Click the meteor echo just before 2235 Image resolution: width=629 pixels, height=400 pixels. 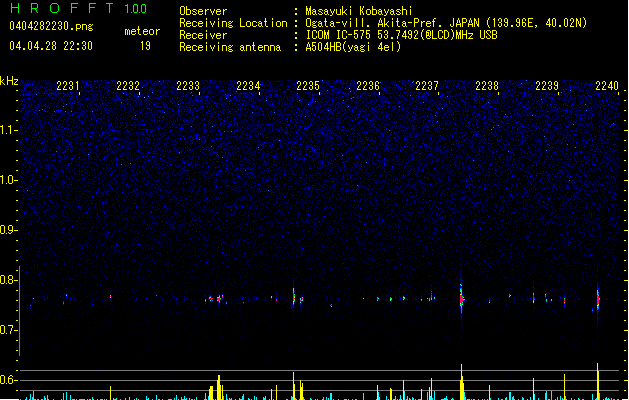[x=294, y=298]
